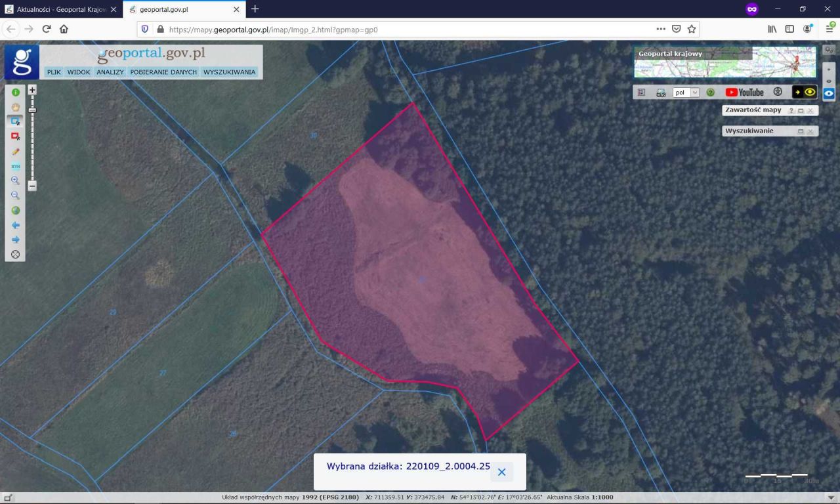Choose the red rectangle selection tool
Image resolution: width=840 pixels, height=504 pixels.
[16, 136]
